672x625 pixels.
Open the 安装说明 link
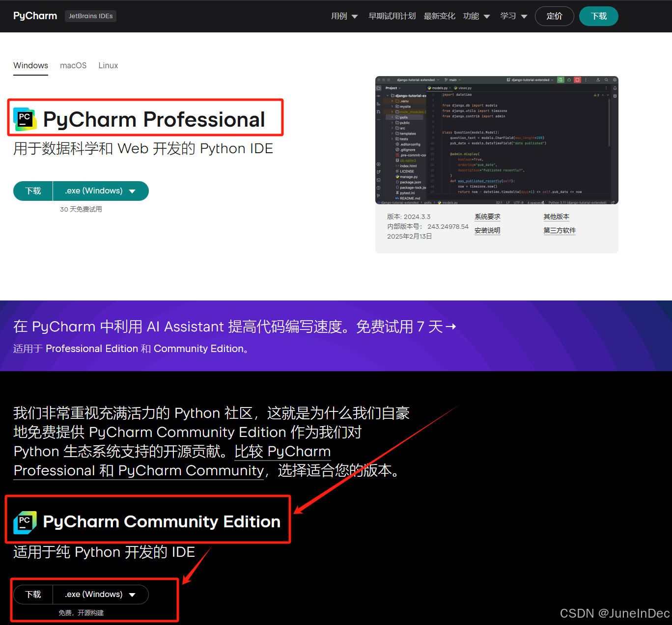point(487,230)
